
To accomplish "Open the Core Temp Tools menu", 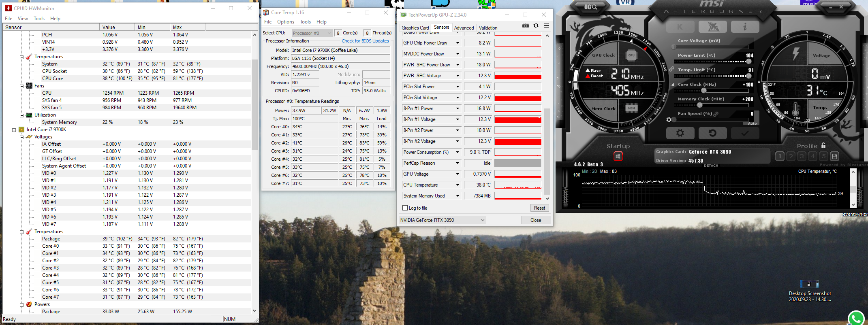I will click(305, 22).
